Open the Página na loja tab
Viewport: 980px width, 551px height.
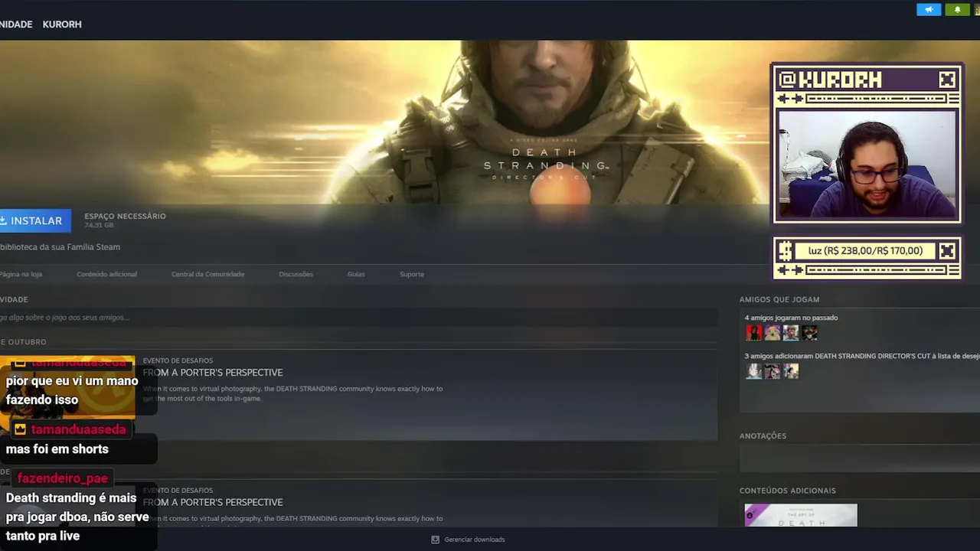point(21,274)
